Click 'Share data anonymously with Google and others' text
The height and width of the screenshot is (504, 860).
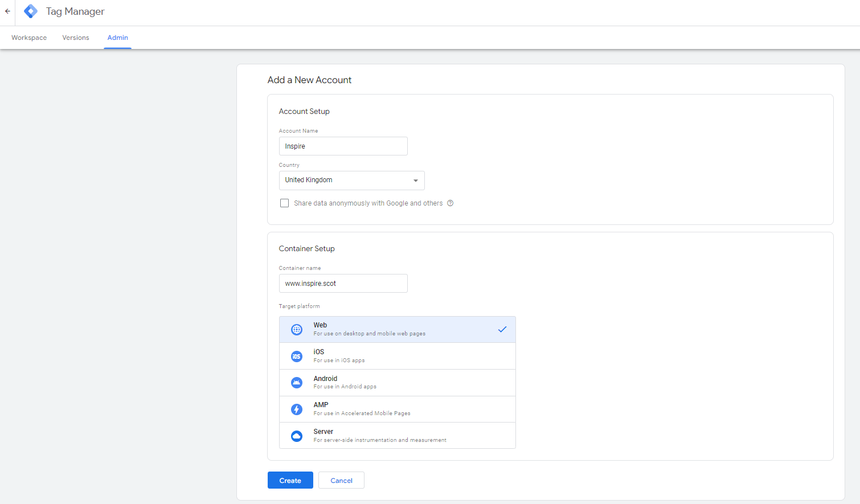click(x=368, y=203)
